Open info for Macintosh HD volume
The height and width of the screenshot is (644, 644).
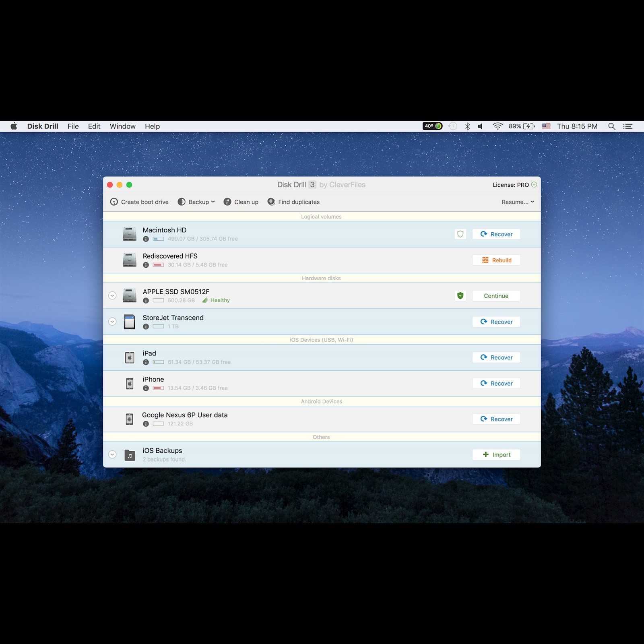tap(146, 239)
